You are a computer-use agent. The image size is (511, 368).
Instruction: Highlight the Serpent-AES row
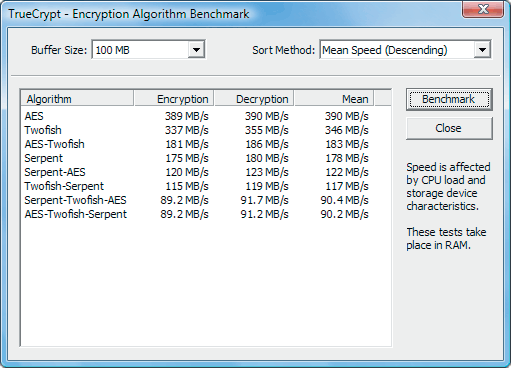pos(197,172)
